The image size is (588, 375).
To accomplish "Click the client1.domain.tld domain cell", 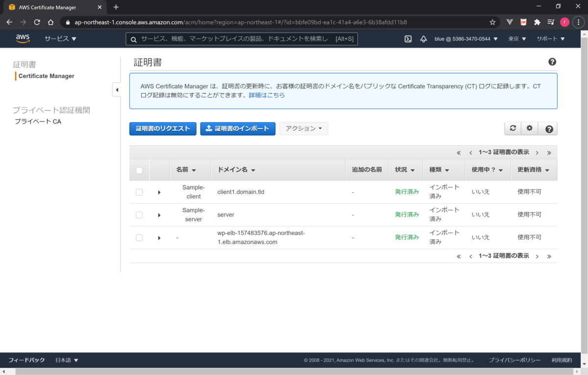I will (241, 192).
